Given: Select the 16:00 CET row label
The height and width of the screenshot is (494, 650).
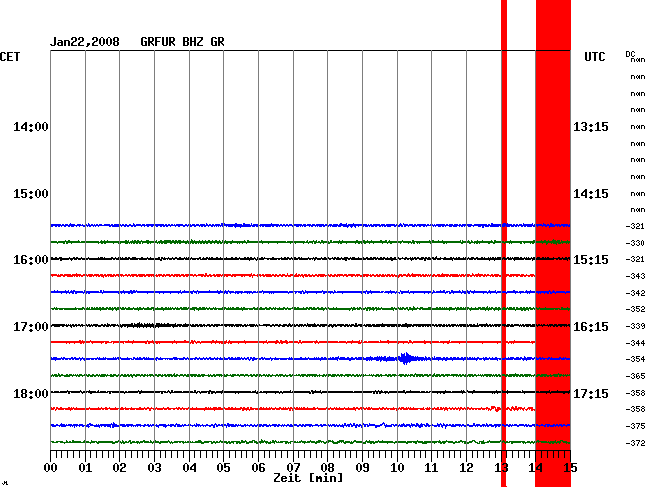Looking at the screenshot, I should coord(31,260).
